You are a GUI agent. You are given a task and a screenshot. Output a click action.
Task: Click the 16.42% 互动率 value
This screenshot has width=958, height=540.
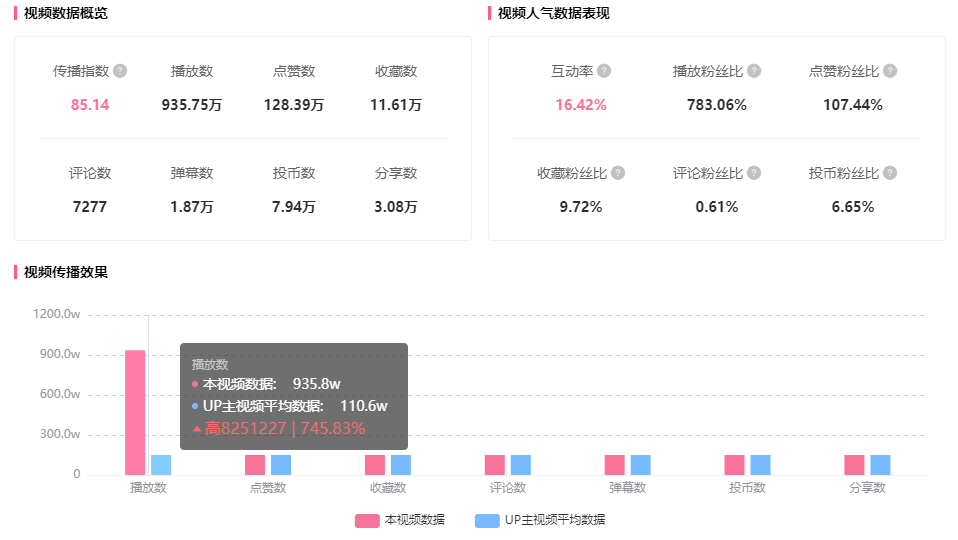pos(581,105)
